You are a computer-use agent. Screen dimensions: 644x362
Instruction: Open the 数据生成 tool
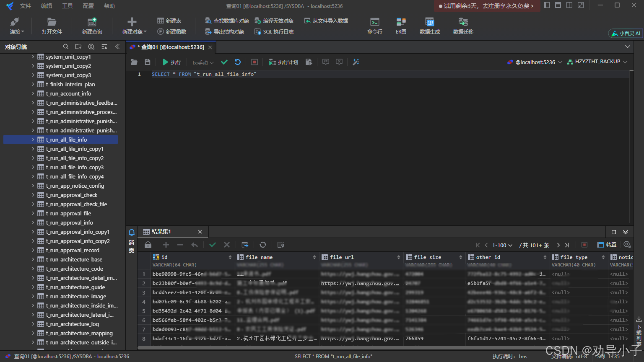[x=430, y=26]
